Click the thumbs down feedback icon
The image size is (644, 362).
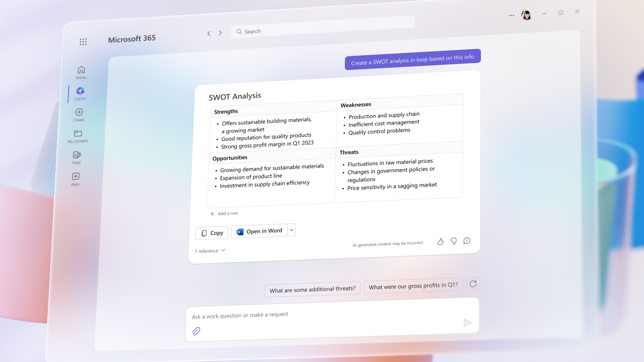(x=453, y=241)
